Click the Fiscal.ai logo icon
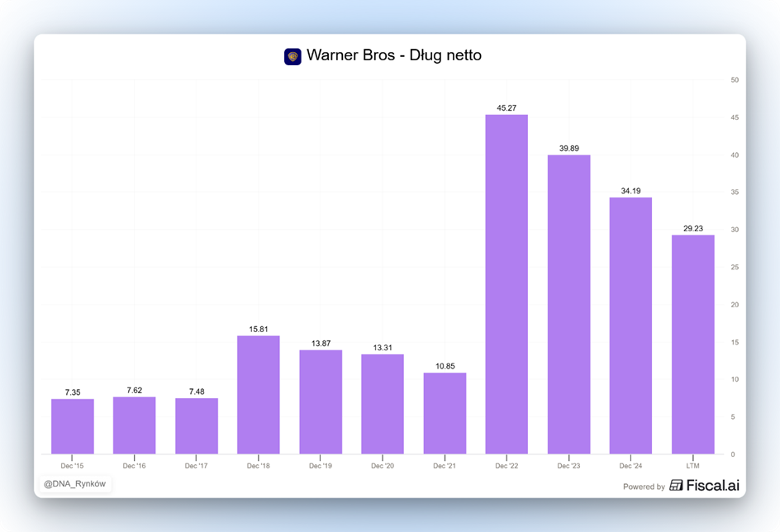 click(x=676, y=486)
